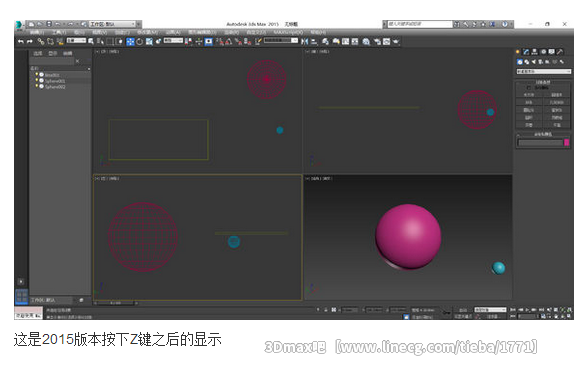
Task: Click the Lights category icon in Create panel
Action: (534, 62)
